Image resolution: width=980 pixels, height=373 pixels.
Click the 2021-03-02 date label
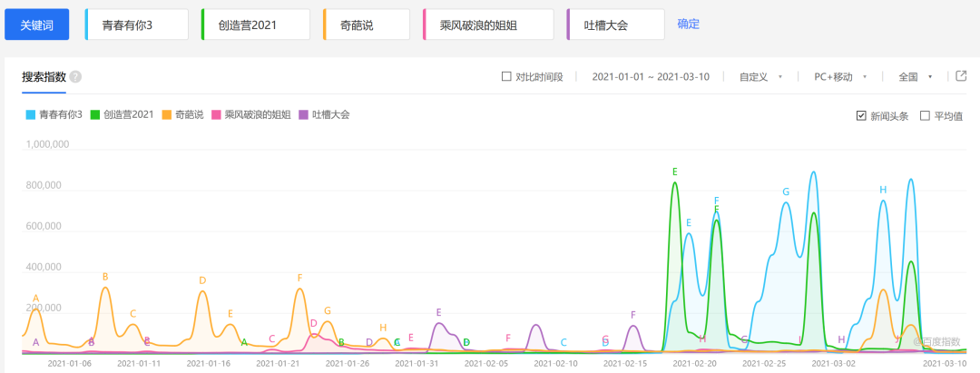(x=834, y=362)
